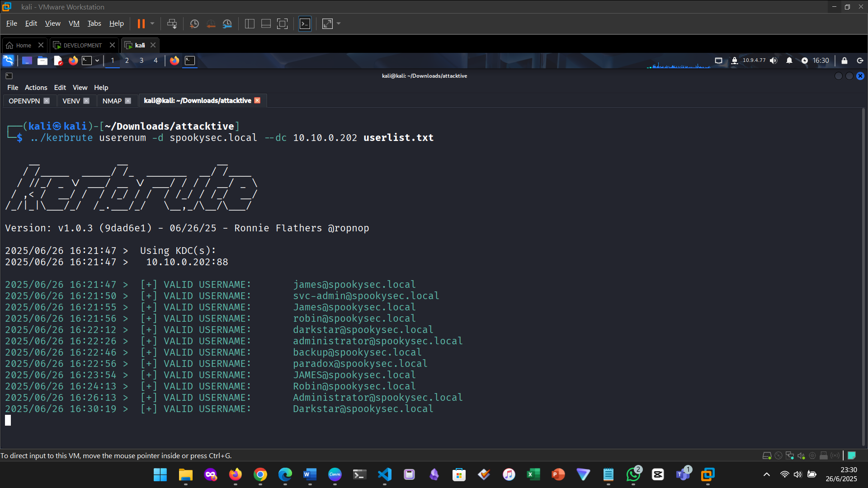This screenshot has width=868, height=488.
Task: Open Visual Studio Code from taskbar
Action: pyautogui.click(x=384, y=474)
